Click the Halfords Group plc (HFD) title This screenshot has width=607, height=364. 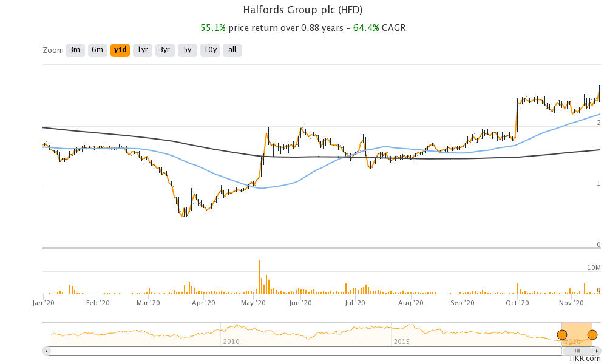pos(303,10)
